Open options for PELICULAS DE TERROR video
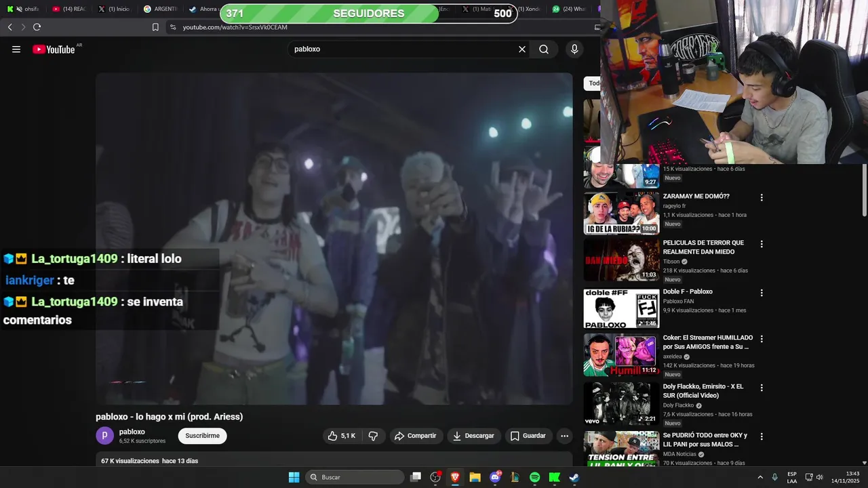The height and width of the screenshot is (488, 868). click(762, 244)
